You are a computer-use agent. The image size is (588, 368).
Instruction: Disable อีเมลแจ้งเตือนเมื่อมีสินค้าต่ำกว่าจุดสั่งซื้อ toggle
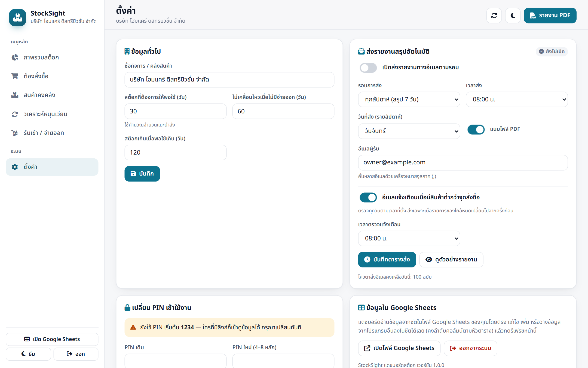(368, 197)
